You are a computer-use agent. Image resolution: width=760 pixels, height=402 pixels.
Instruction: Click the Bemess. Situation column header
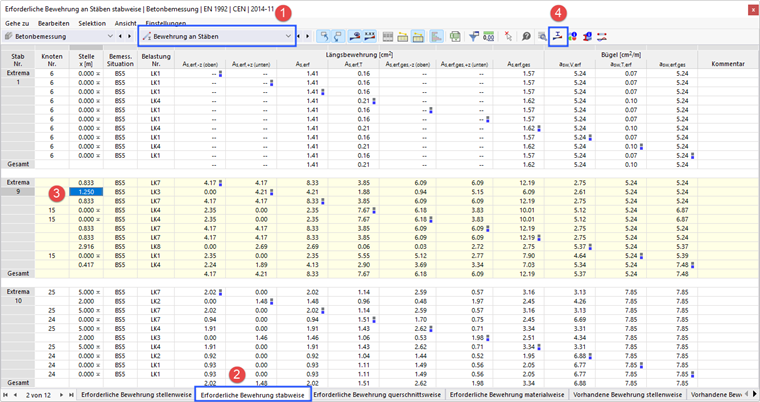[x=120, y=60]
